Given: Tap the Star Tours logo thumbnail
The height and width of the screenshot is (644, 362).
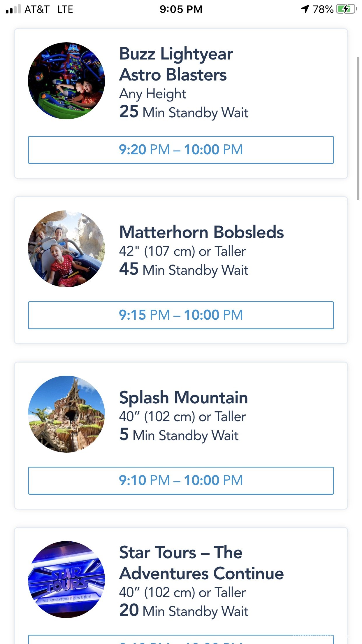Looking at the screenshot, I should click(66, 580).
